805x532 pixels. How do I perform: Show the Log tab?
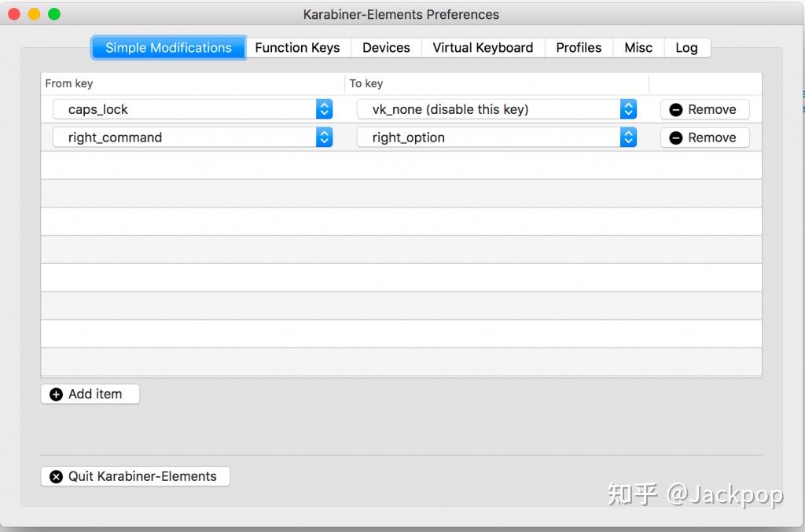point(687,48)
